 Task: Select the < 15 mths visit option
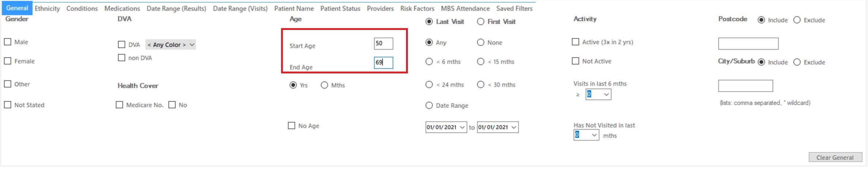(481, 62)
